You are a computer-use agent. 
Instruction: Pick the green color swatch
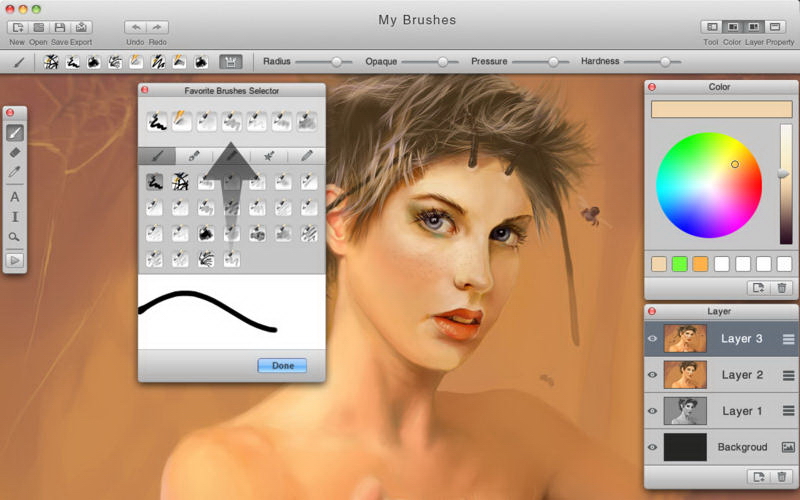point(680,264)
